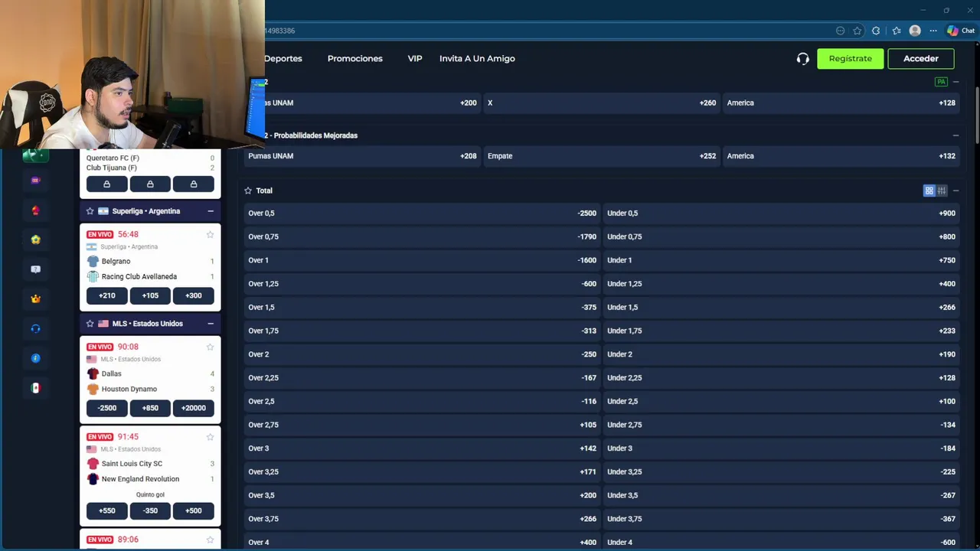Select Under 2,5 at +100

coord(781,401)
